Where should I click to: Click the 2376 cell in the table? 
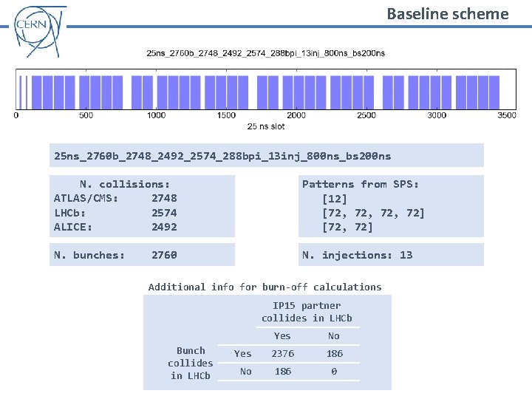(282, 353)
